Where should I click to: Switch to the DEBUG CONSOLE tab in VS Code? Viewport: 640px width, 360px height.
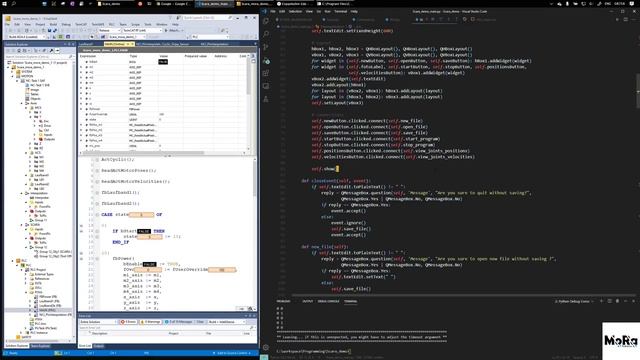pyautogui.click(x=329, y=301)
